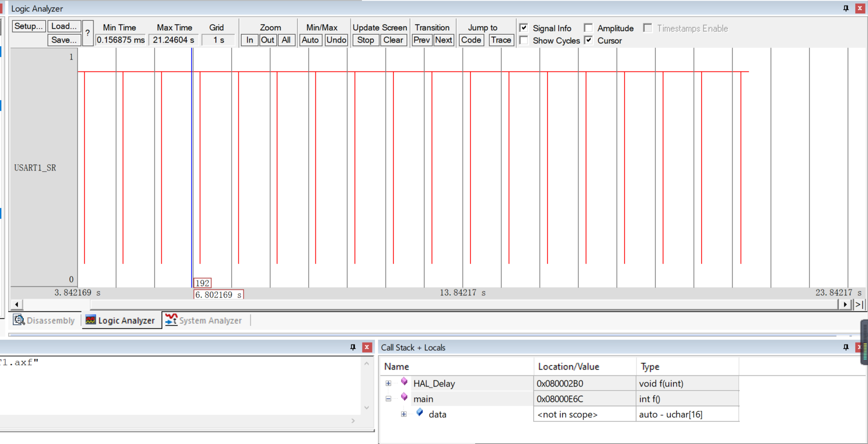The image size is (868, 444).
Task: Zoom In on the waveform
Action: [250, 40]
